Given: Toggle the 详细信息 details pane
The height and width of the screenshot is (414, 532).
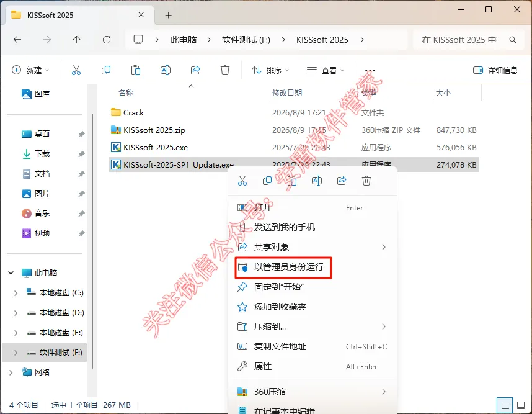Looking at the screenshot, I should (x=495, y=70).
